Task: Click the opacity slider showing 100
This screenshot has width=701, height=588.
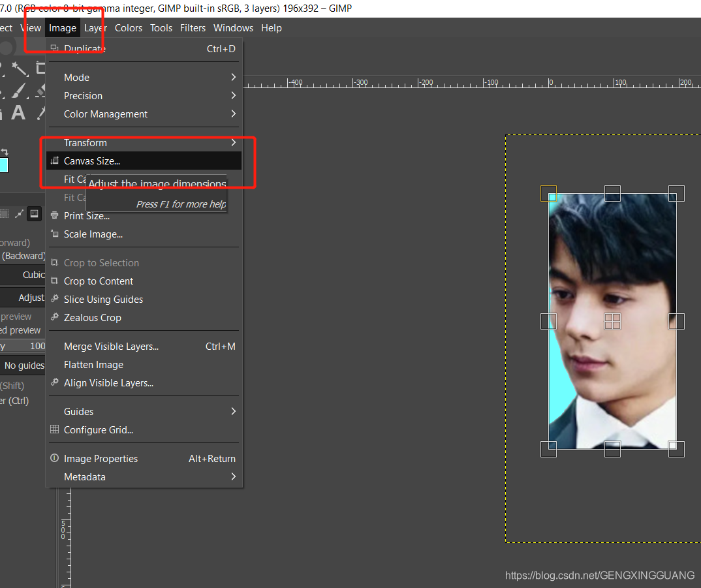Action: [23, 346]
